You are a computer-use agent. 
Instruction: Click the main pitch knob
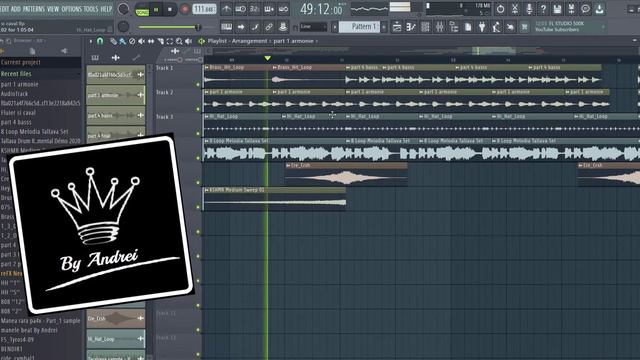123,27
